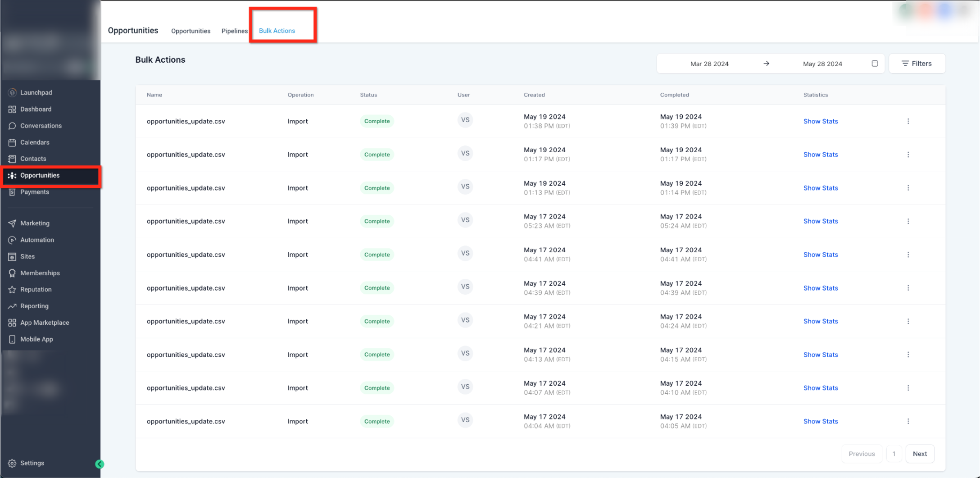This screenshot has width=980, height=478.
Task: Show Stats for May 17 05:23 AM import
Action: 821,221
